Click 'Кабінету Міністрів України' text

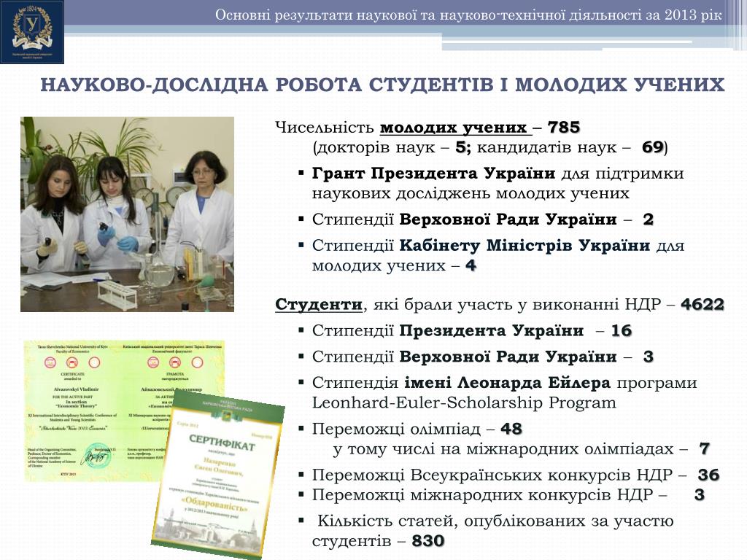[x=525, y=246]
